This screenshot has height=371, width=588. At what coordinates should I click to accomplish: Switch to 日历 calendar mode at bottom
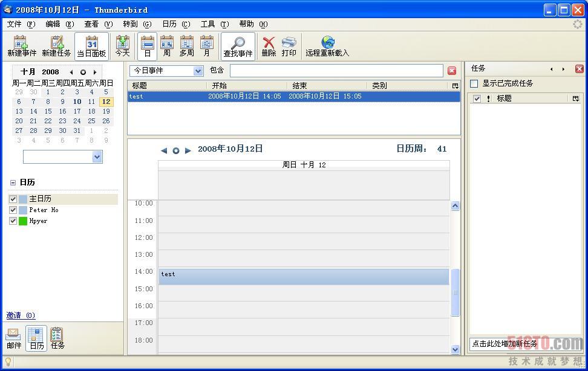(x=36, y=338)
